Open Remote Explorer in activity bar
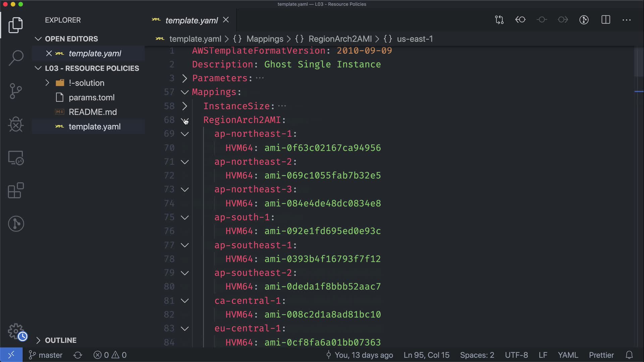The image size is (644, 362). (16, 158)
